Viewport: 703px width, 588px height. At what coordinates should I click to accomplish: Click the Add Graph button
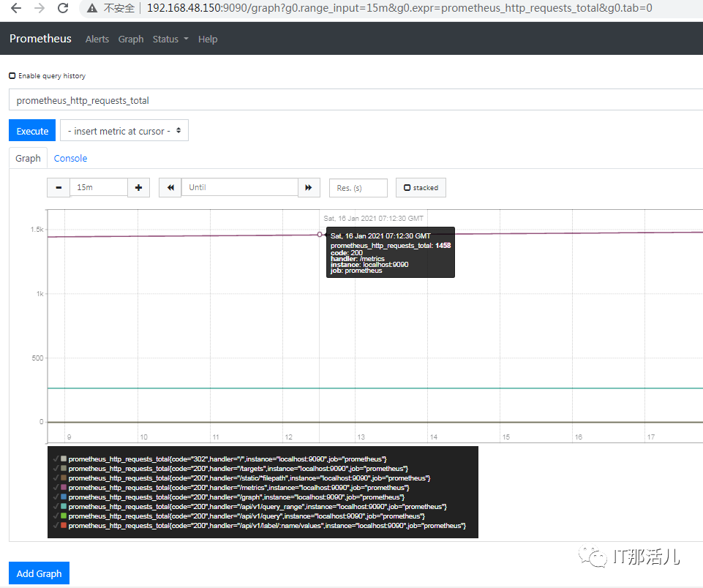(39, 573)
